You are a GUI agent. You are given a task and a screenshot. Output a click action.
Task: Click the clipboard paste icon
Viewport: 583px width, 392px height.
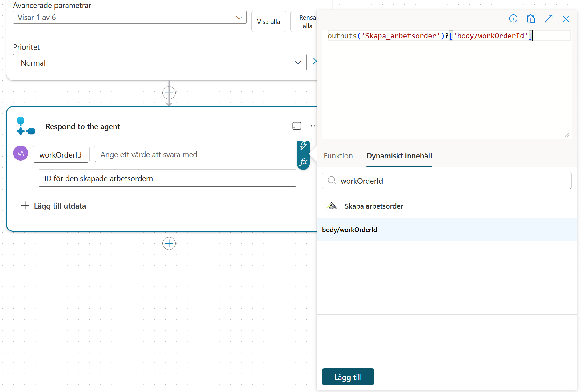(x=531, y=19)
